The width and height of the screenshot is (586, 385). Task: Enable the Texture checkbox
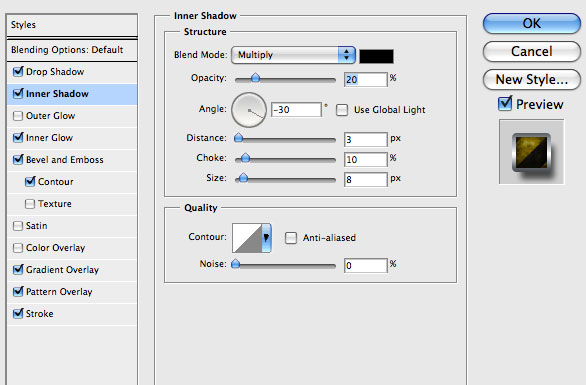point(30,204)
